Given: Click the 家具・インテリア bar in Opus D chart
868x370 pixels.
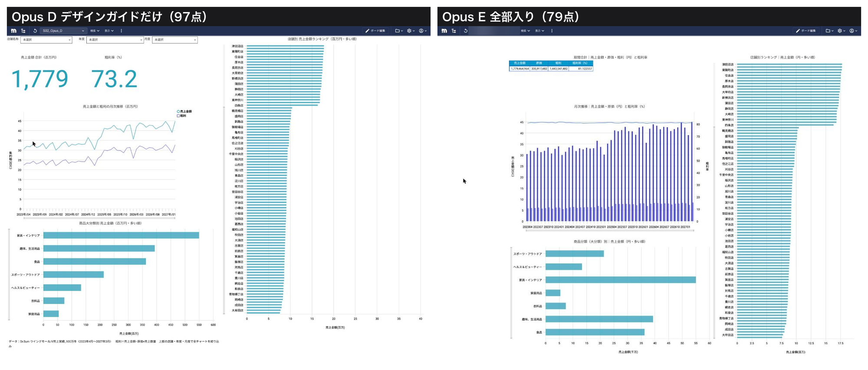Looking at the screenshot, I should coord(121,236).
